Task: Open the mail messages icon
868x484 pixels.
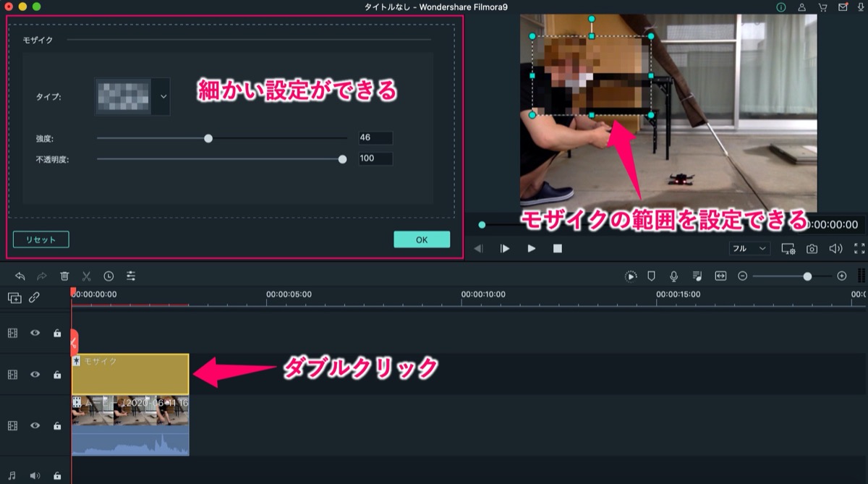Action: click(843, 7)
